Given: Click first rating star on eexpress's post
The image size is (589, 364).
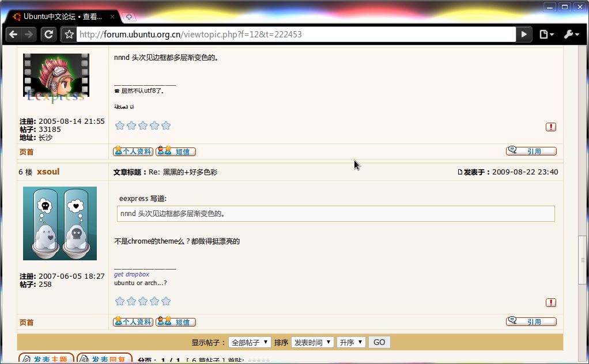Looking at the screenshot, I should pyautogui.click(x=120, y=126).
